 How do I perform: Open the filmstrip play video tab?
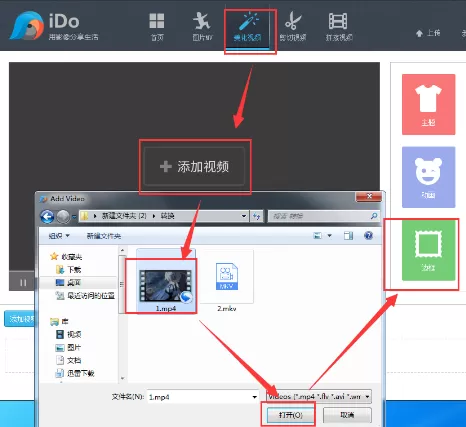(x=339, y=27)
